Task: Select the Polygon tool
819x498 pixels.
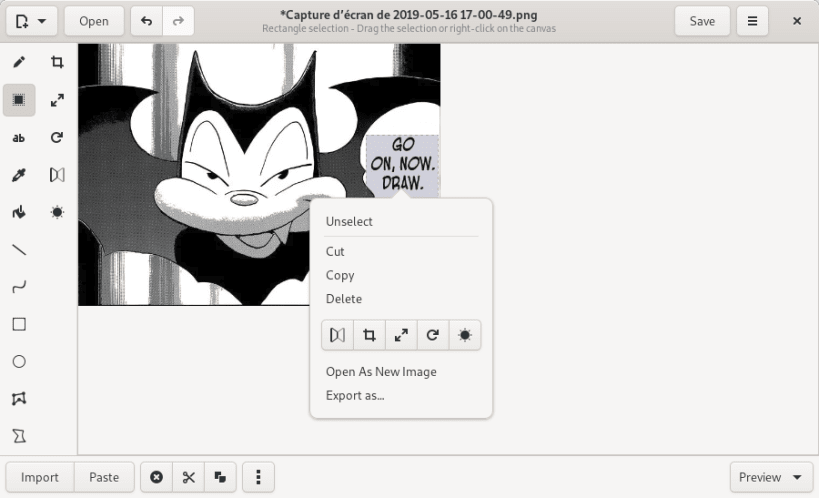Action: 19,399
